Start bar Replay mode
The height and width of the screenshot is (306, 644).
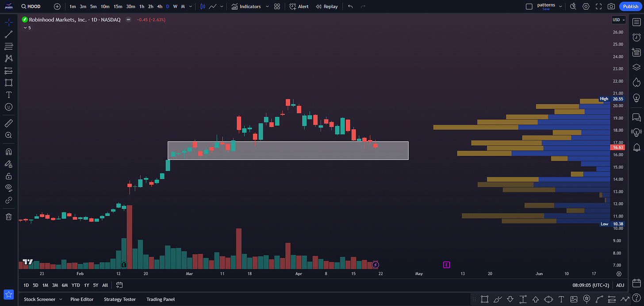(x=327, y=7)
